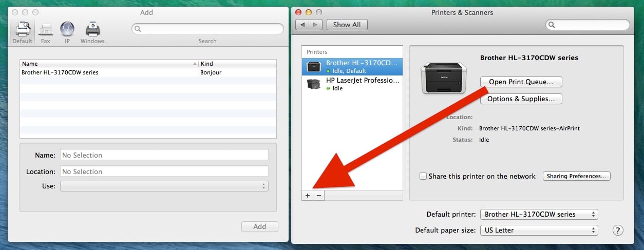Image resolution: width=644 pixels, height=250 pixels.
Task: Sort printer list by Name column
Action: tap(109, 64)
